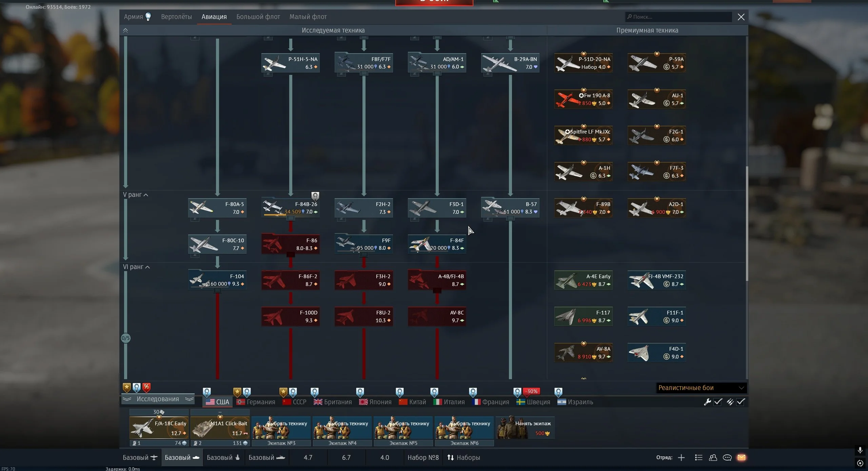Select the Германия nation tab
Image resolution: width=868 pixels, height=471 pixels.
coord(256,402)
